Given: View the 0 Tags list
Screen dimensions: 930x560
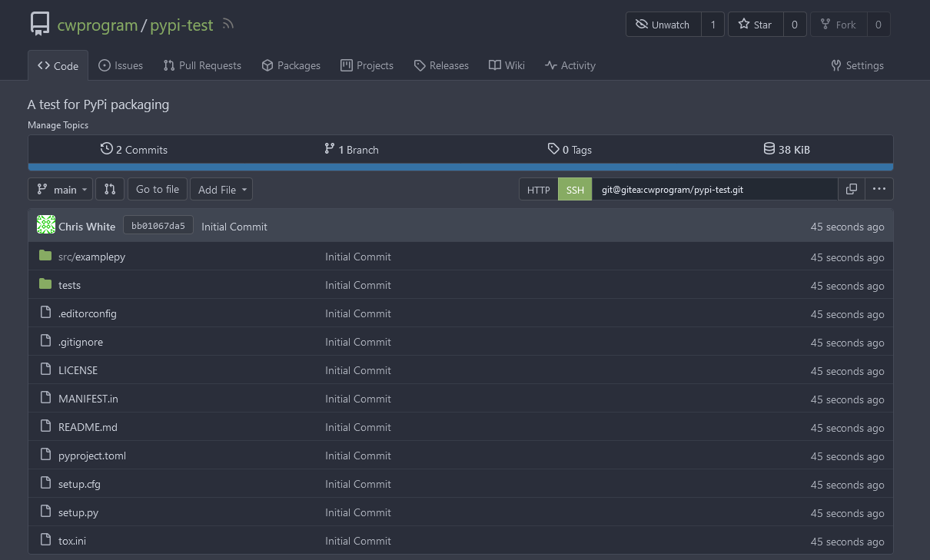Looking at the screenshot, I should point(570,149).
